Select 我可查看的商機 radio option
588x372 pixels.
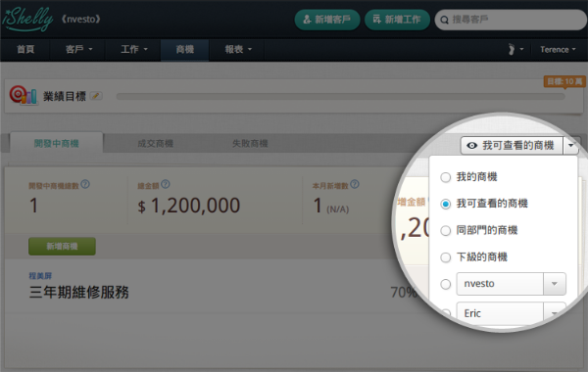click(x=446, y=204)
